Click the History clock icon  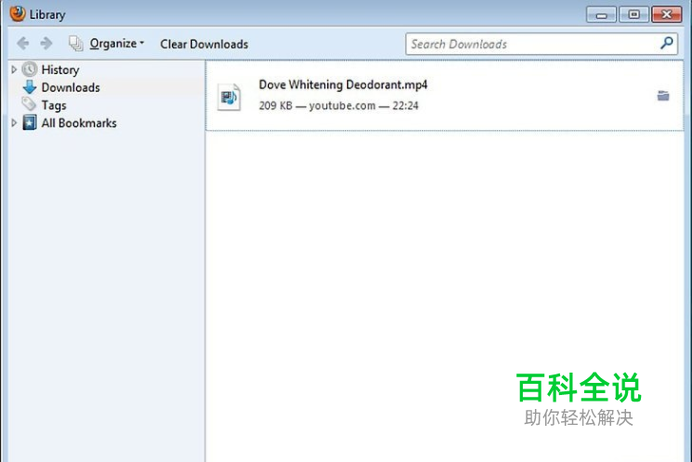tap(30, 69)
